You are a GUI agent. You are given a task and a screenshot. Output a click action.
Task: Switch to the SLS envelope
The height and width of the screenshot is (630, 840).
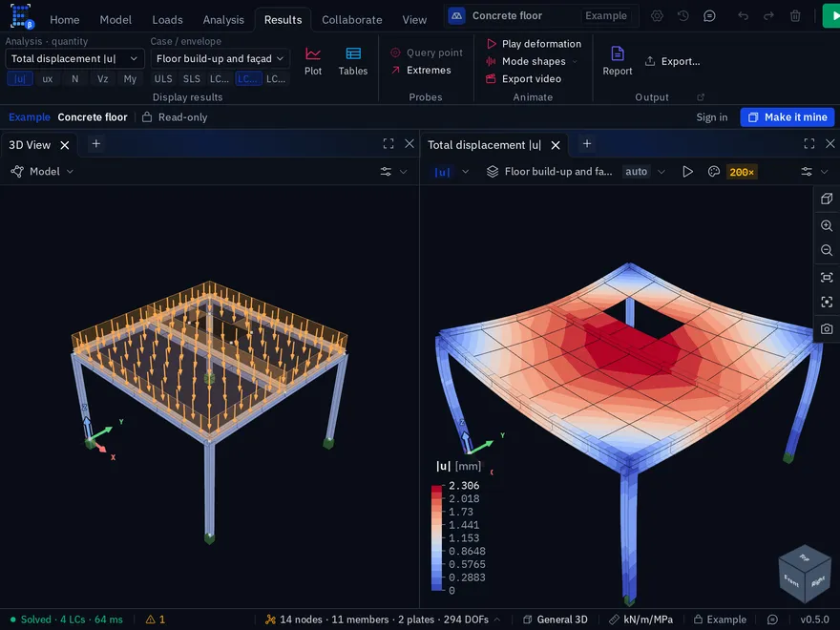pyautogui.click(x=191, y=78)
